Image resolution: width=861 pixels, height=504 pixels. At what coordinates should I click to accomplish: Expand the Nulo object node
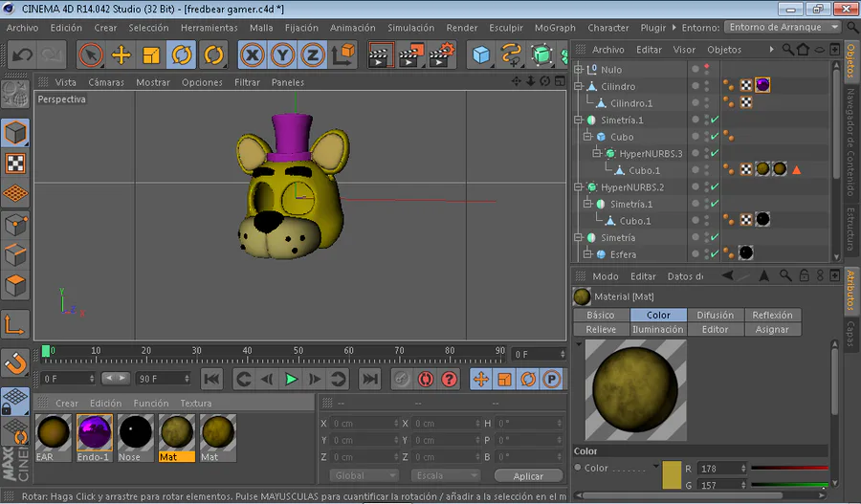pyautogui.click(x=578, y=70)
